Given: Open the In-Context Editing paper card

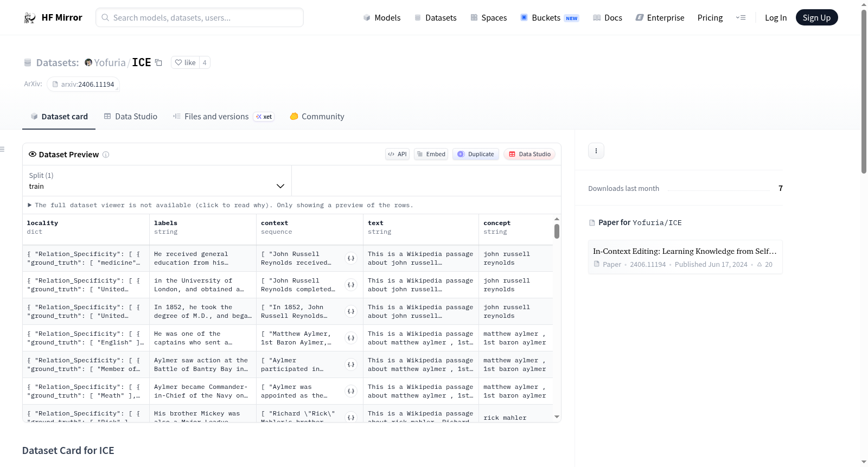Looking at the screenshot, I should point(685,257).
